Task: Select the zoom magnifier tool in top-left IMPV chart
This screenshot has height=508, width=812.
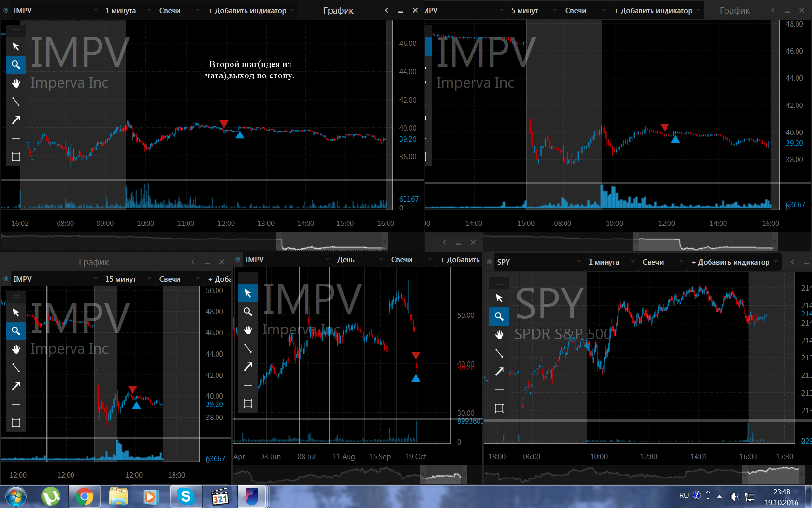Action: click(16, 65)
